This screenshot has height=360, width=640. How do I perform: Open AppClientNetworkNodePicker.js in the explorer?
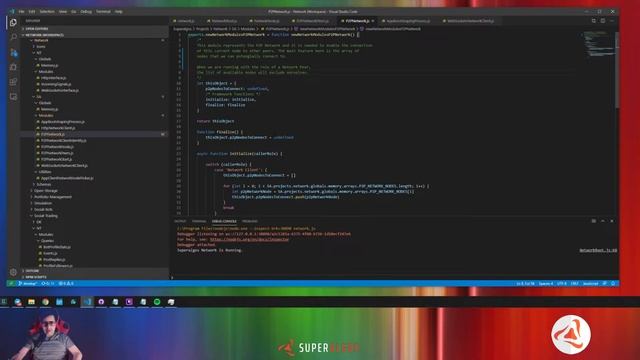point(67,178)
